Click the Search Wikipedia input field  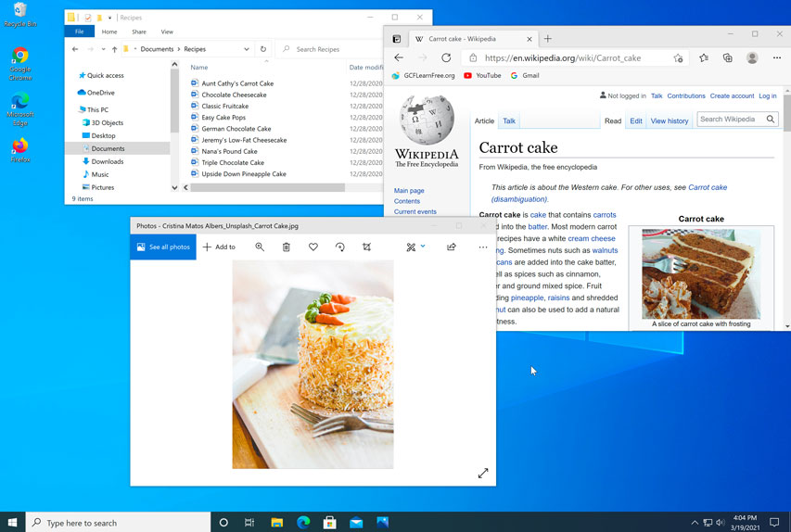pos(731,120)
